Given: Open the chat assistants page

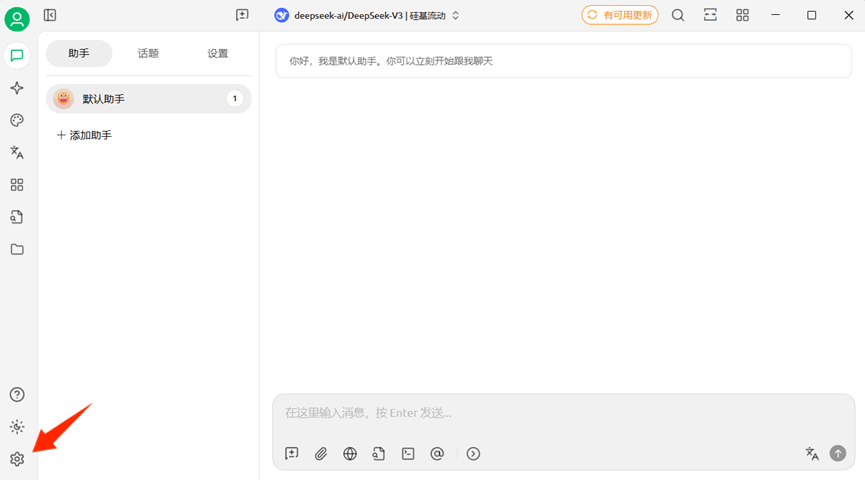Looking at the screenshot, I should tap(17, 56).
